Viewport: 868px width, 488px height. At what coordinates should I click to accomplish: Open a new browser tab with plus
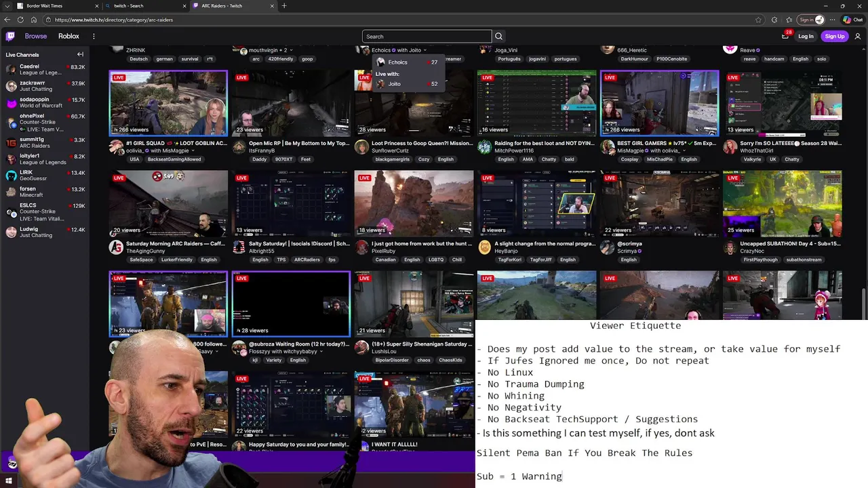(x=283, y=6)
